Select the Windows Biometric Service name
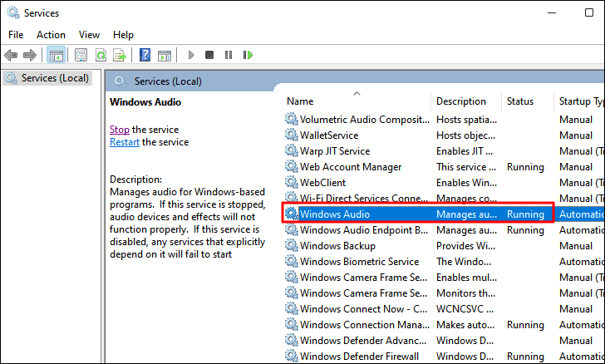 coord(359,262)
